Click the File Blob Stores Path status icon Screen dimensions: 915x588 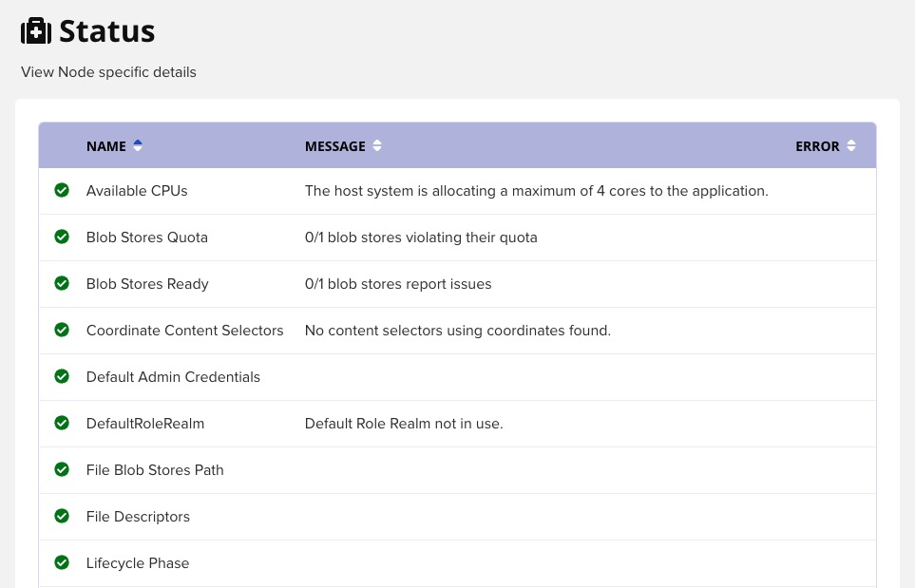[62, 469]
